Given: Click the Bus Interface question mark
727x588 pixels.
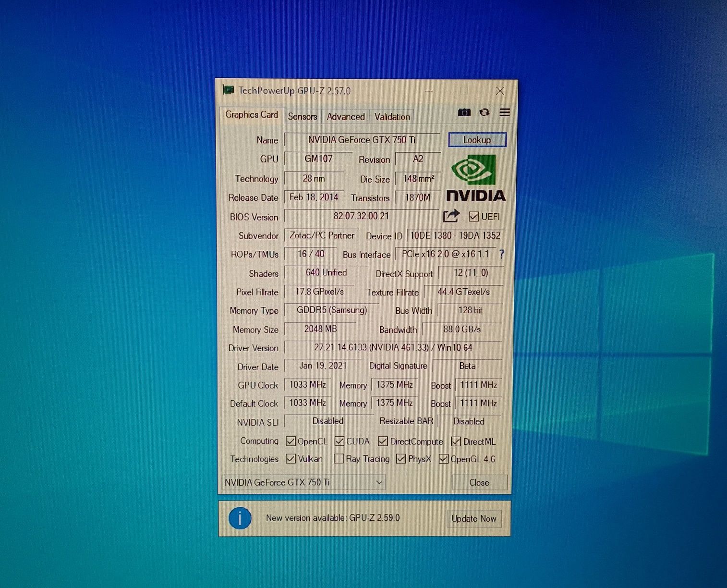Looking at the screenshot, I should [x=502, y=254].
